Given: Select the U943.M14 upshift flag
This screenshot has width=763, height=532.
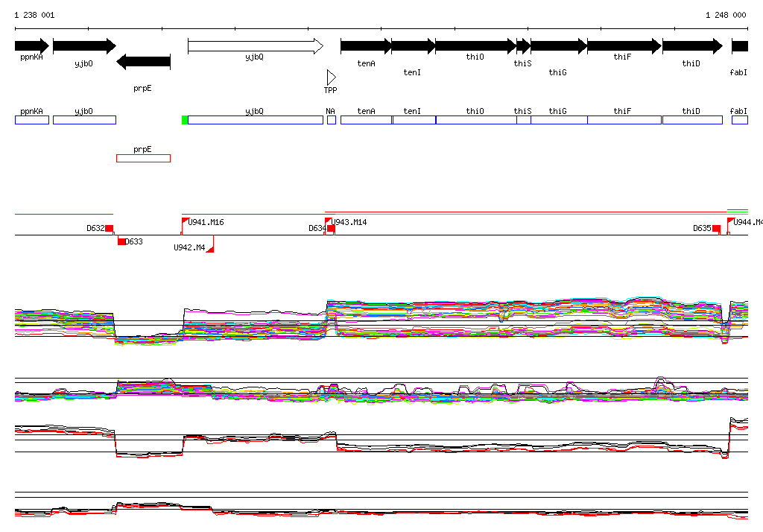Looking at the screenshot, I should (x=329, y=221).
